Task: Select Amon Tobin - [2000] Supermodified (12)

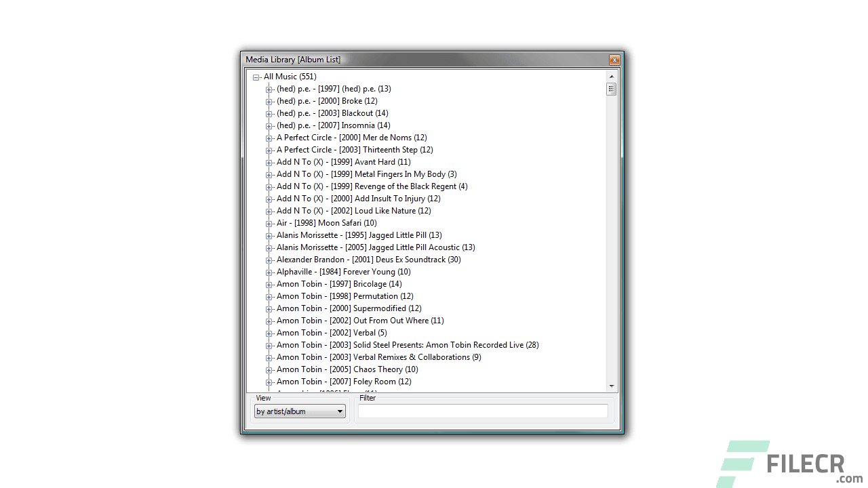Action: (x=349, y=308)
